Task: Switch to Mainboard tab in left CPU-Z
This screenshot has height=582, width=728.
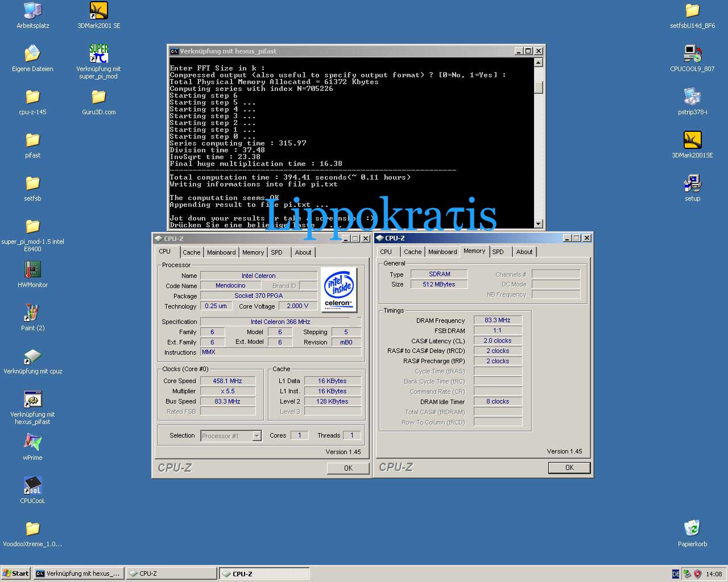Action: 221,252
